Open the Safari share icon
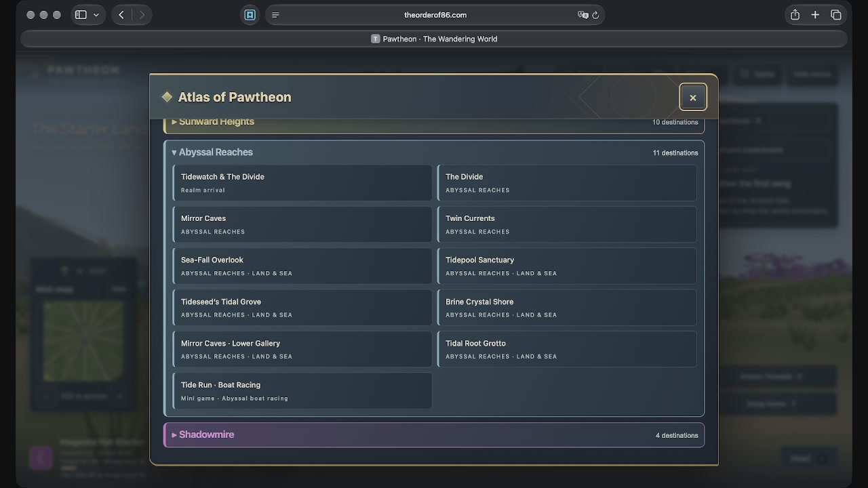 tap(795, 15)
